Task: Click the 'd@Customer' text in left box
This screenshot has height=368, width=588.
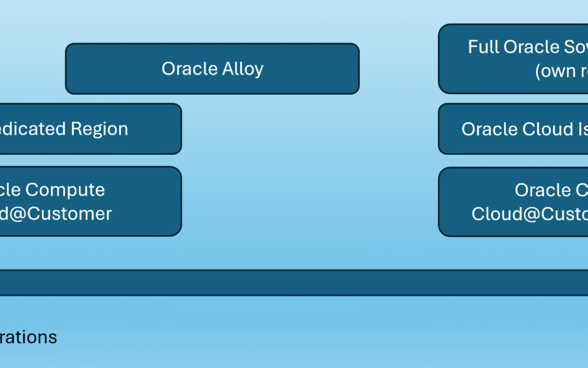Action: tap(56, 214)
